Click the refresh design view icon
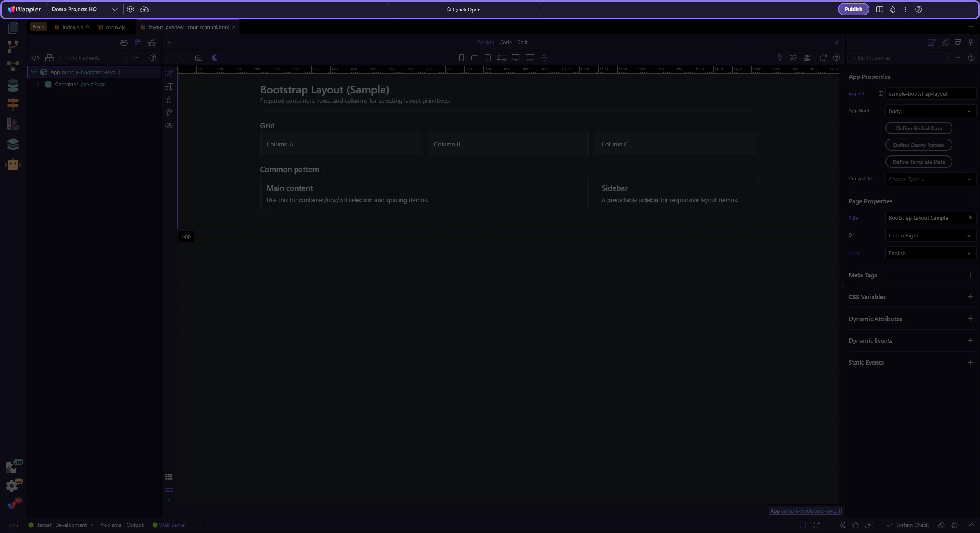 [x=823, y=58]
